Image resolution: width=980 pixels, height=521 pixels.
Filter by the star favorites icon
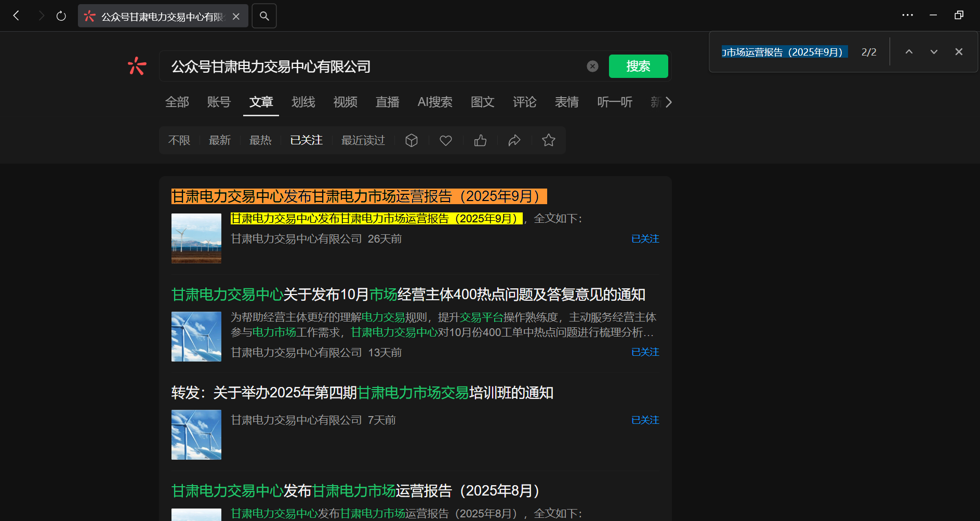pos(549,140)
